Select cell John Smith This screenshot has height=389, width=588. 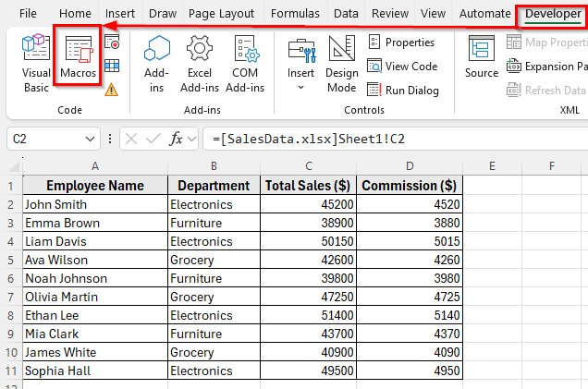(x=95, y=204)
